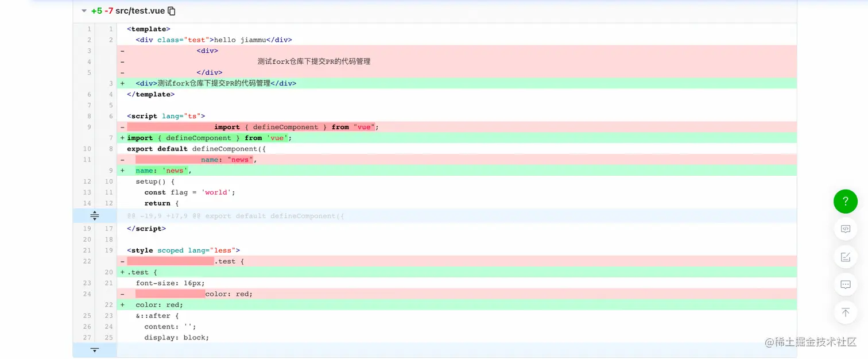
Task: Click the added line "name: 'news',"
Action: pos(456,171)
